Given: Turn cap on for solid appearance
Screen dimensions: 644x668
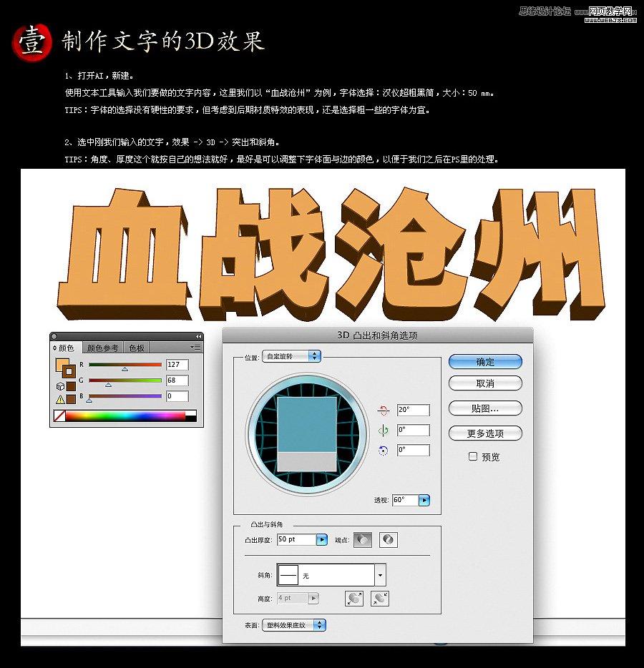Looking at the screenshot, I should tap(363, 540).
